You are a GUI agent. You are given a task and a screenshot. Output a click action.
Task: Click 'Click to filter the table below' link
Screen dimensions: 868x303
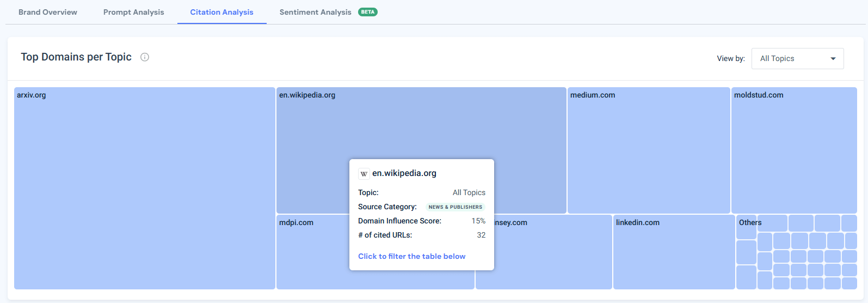coord(411,256)
